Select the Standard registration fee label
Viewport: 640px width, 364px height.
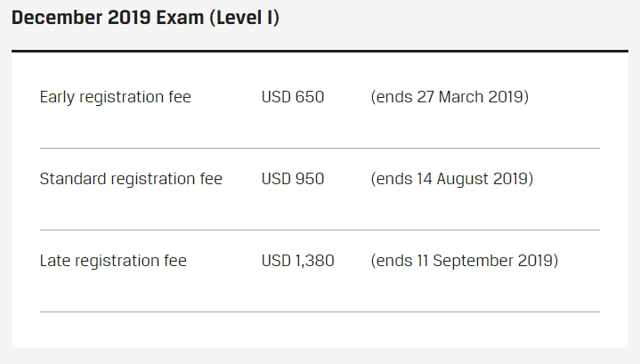pos(131,179)
